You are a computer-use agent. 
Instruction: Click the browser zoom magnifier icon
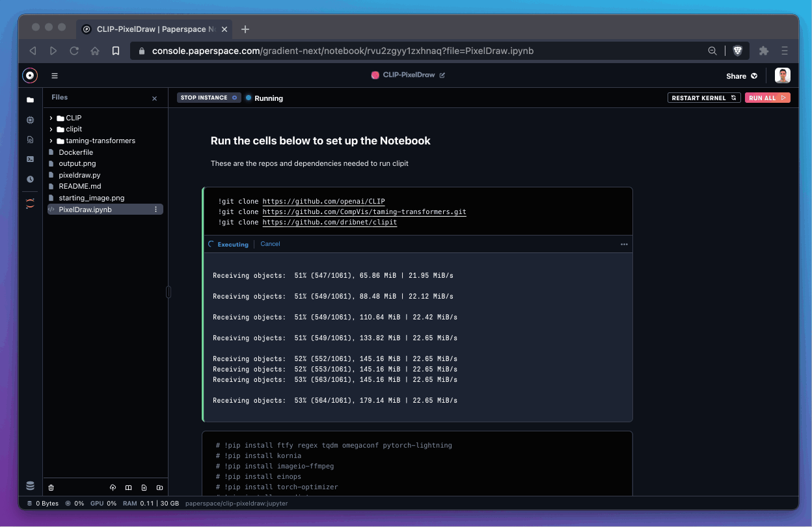713,51
